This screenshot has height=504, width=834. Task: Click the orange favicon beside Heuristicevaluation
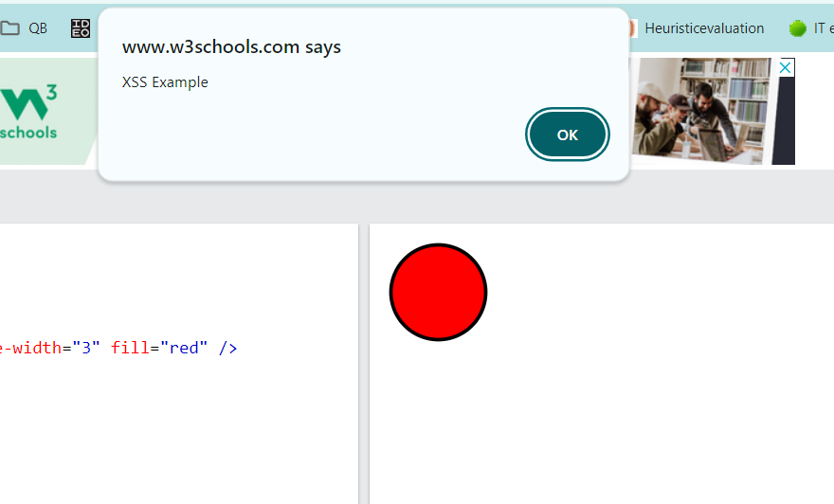pos(630,28)
